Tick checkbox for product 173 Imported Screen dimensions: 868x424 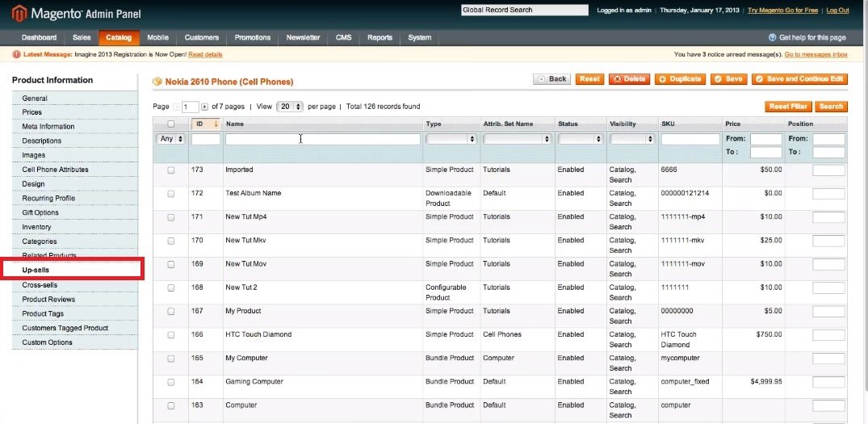[170, 170]
